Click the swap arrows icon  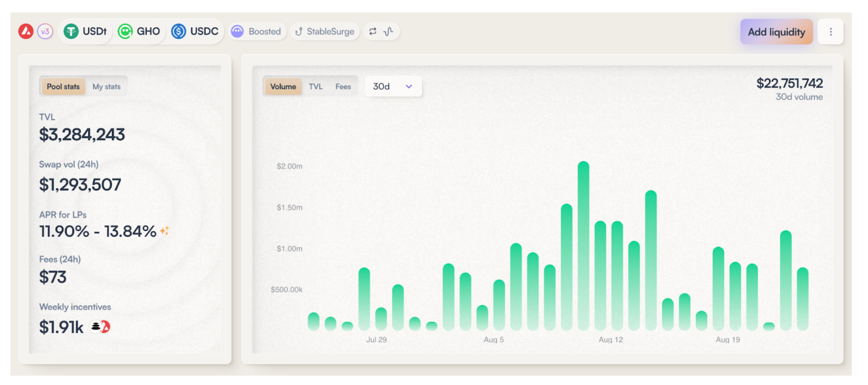coord(373,31)
